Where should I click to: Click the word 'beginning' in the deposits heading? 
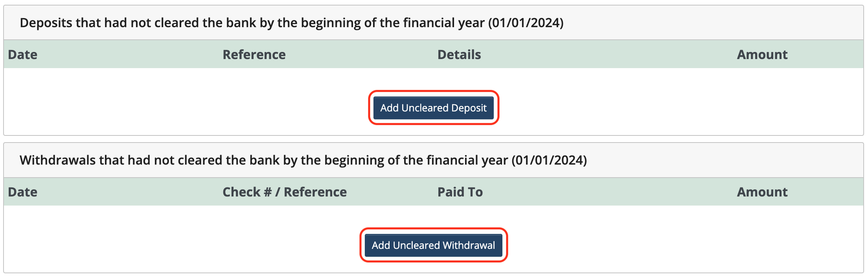point(331,23)
